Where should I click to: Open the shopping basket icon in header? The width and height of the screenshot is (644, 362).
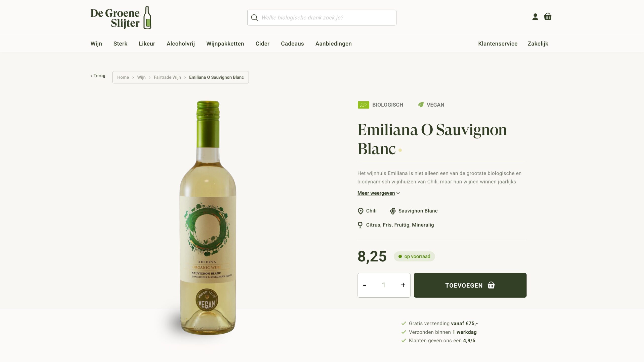[548, 17]
